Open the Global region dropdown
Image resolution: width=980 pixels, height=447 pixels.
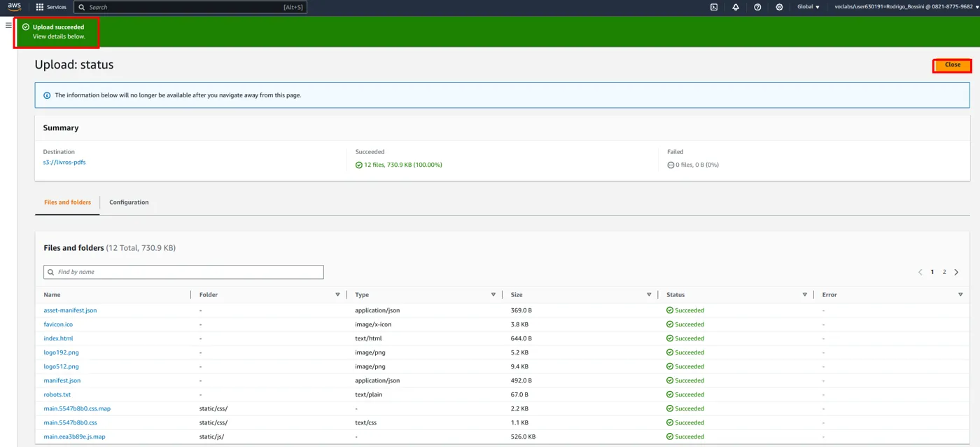(808, 7)
